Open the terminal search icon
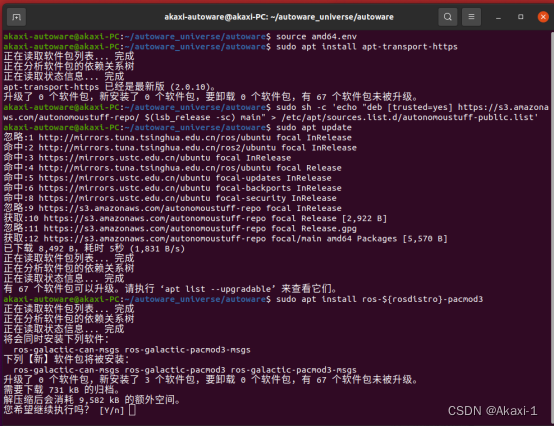Screen dimensions: 554x426 (448, 17)
